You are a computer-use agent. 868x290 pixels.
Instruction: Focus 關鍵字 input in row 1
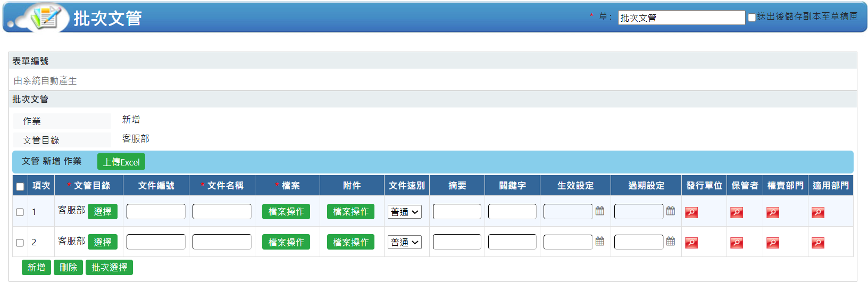point(512,212)
